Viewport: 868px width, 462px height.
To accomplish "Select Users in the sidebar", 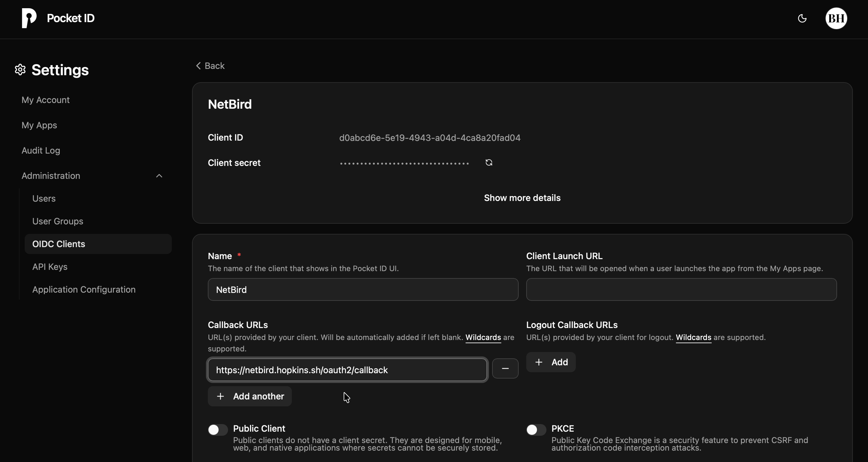I will coord(44,199).
